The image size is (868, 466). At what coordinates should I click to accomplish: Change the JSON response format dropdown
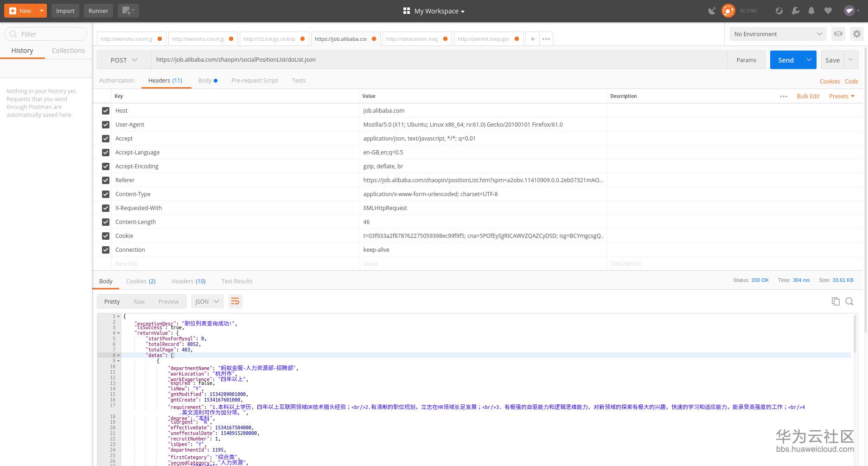click(x=207, y=301)
